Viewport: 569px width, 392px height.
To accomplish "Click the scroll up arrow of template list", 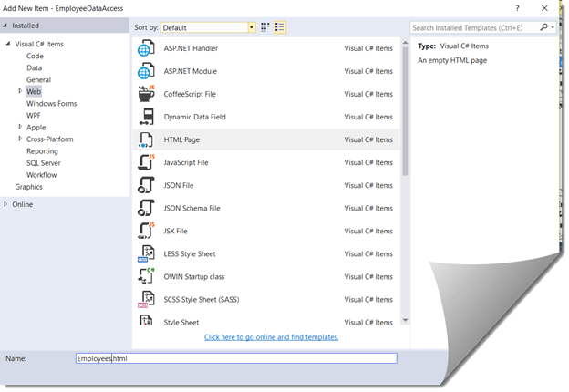I will pos(406,43).
